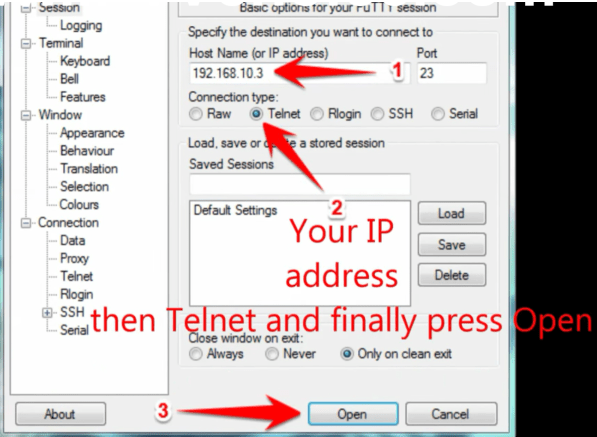Collapse the Connection category expander
The image size is (597, 437).
click(x=26, y=223)
